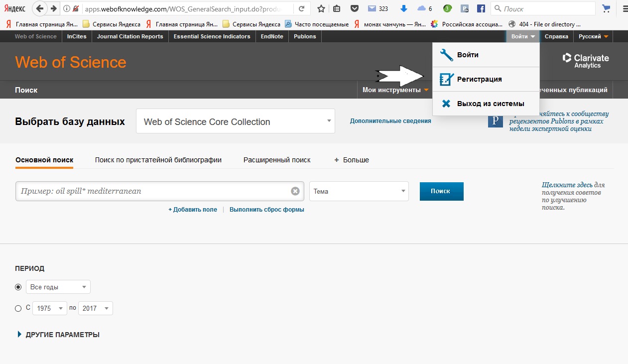The image size is (628, 364).
Task: Click the registration pencil icon
Action: coord(447,79)
